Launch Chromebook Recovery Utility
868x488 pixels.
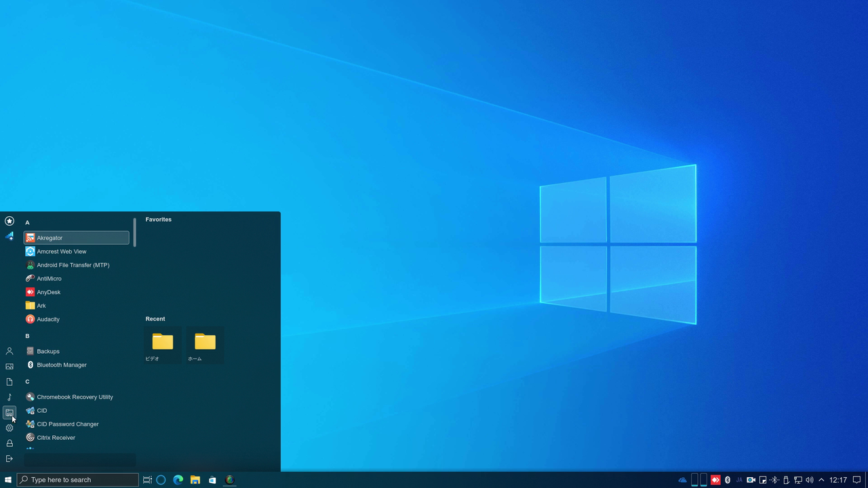click(x=76, y=397)
